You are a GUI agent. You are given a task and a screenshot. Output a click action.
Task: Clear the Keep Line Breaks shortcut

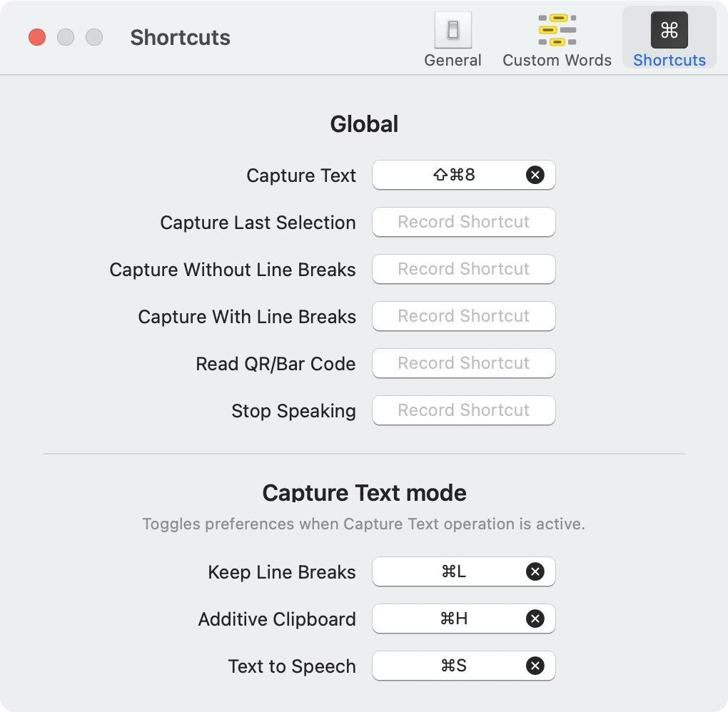coord(535,571)
